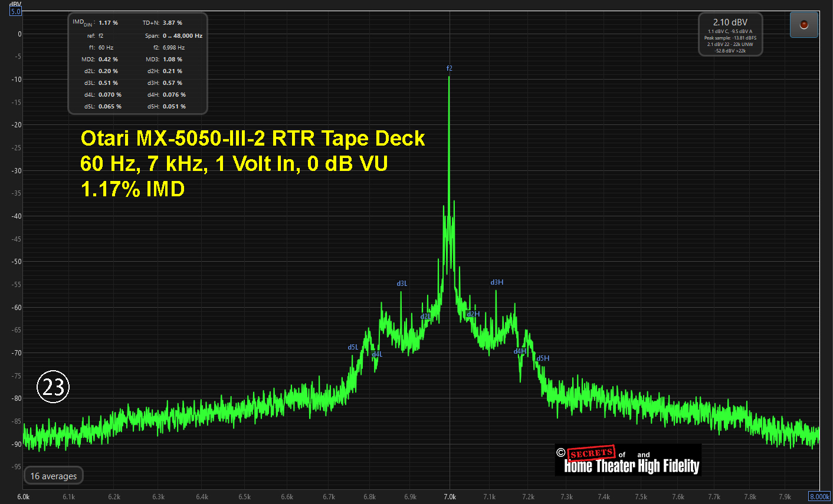
Task: Click the 7.5k frequency axis label
Action: click(641, 496)
